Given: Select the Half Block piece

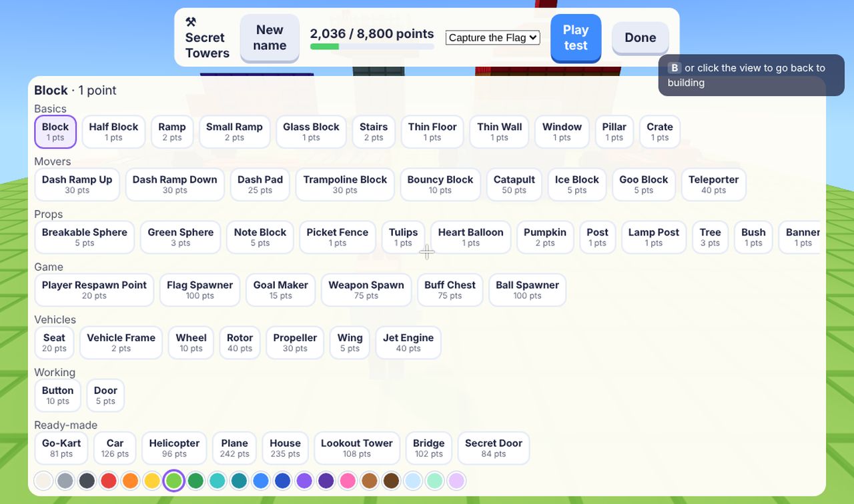Looking at the screenshot, I should (x=113, y=131).
